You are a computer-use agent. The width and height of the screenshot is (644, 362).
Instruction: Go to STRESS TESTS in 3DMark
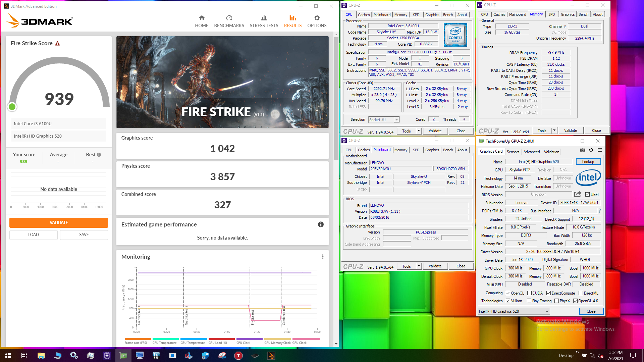click(x=264, y=21)
